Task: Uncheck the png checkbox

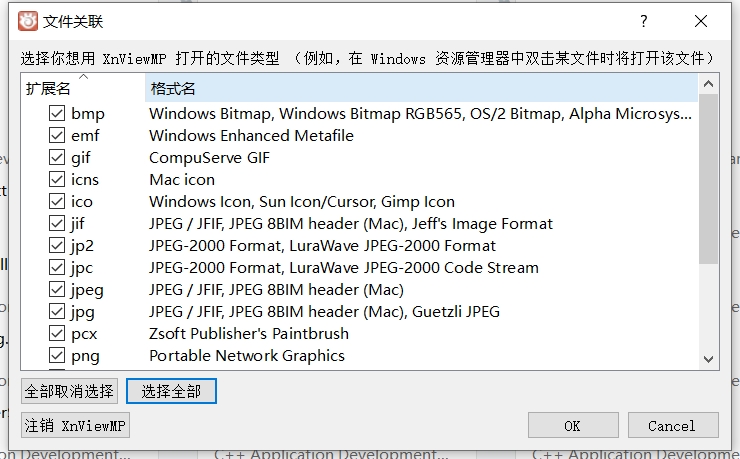Action: pos(57,356)
